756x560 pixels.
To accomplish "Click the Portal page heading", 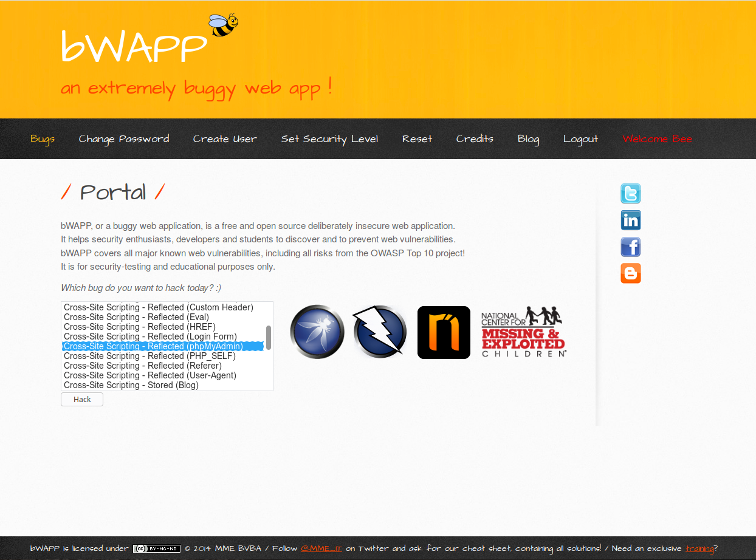I will (x=113, y=193).
